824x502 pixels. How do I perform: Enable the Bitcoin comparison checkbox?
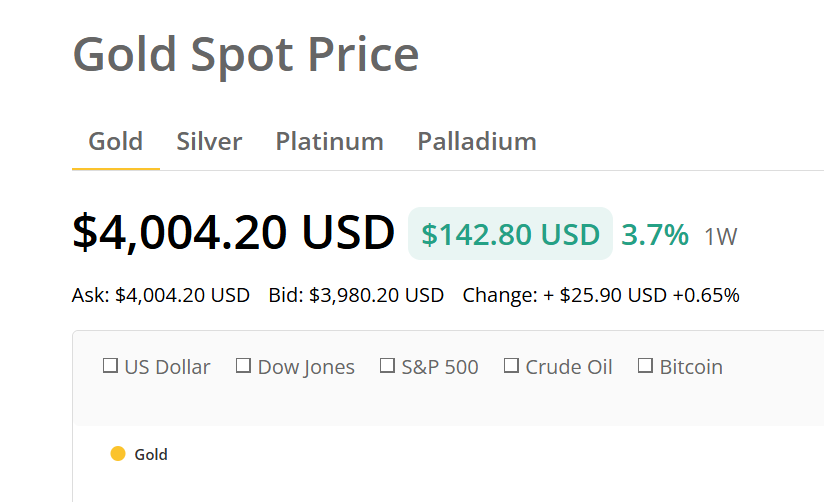click(645, 366)
